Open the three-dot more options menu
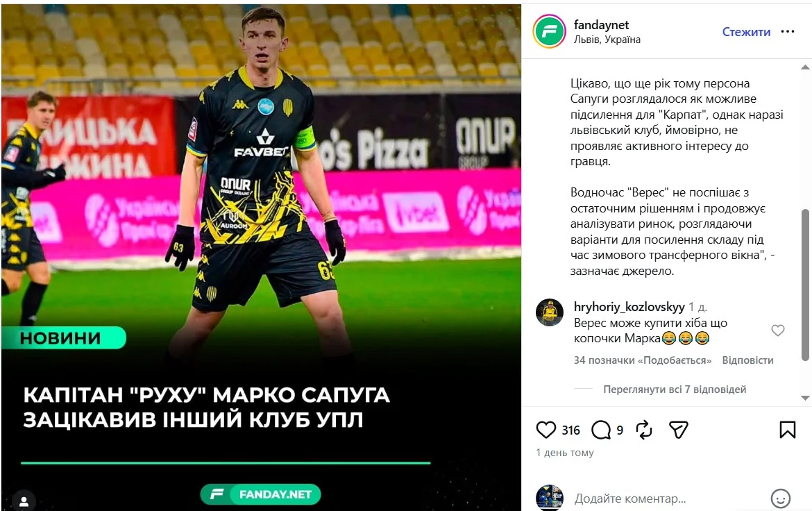This screenshot has height=511, width=812. click(x=788, y=32)
